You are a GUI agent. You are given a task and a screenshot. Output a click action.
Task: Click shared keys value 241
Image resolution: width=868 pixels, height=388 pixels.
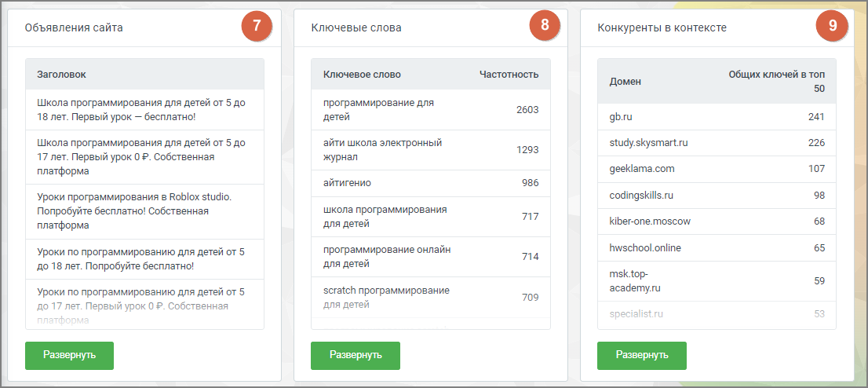[816, 116]
